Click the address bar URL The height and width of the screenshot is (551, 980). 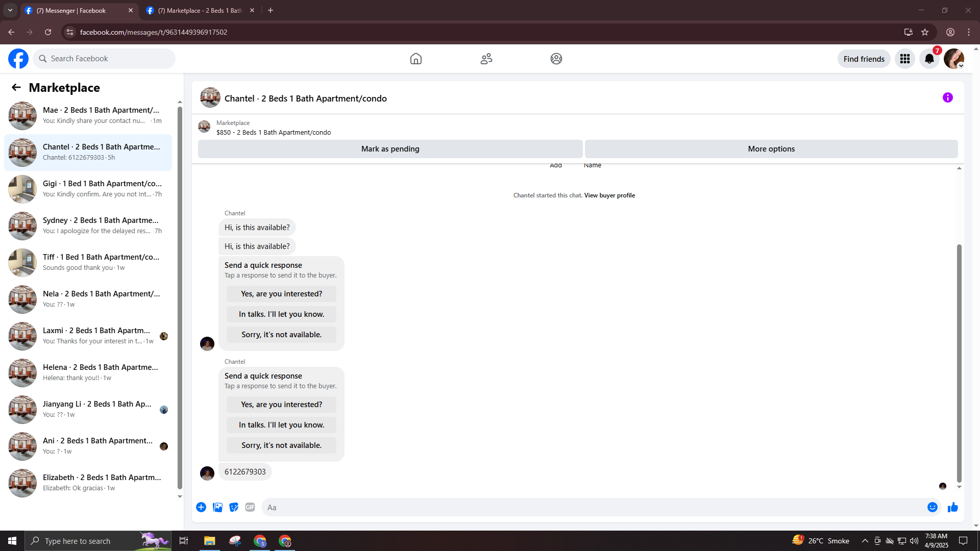point(154,32)
